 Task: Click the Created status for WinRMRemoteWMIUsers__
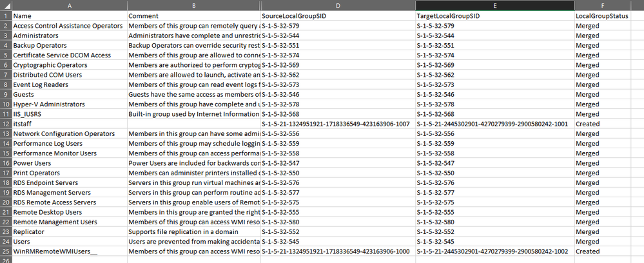pyautogui.click(x=603, y=251)
